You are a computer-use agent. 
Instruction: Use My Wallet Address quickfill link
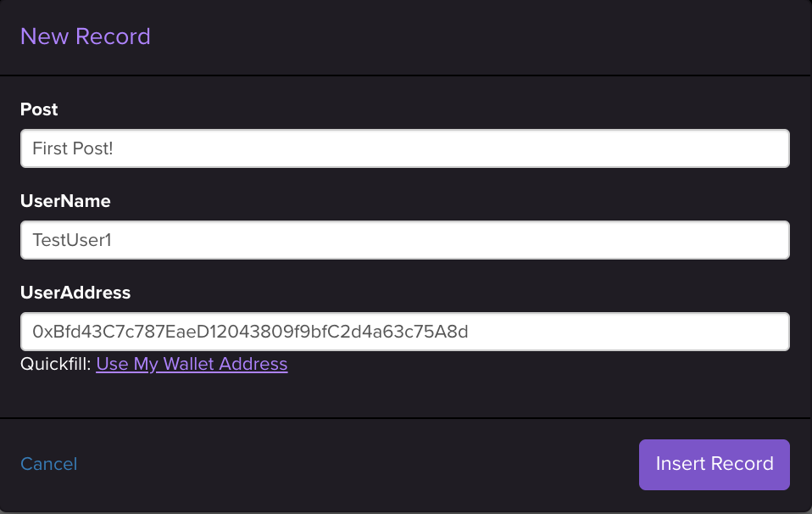click(192, 364)
